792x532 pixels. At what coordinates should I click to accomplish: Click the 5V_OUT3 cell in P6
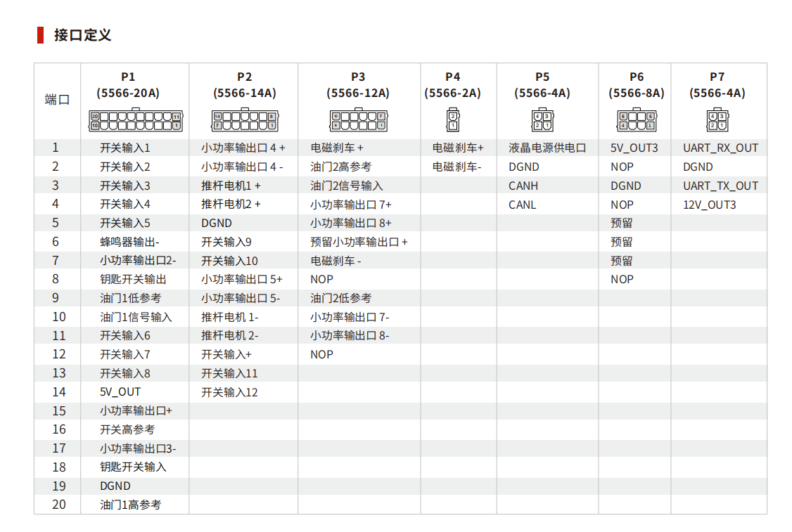click(x=634, y=148)
